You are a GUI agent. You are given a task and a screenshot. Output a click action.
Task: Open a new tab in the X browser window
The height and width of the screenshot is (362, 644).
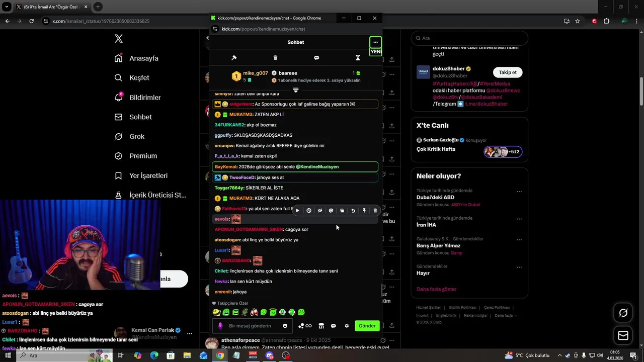[x=98, y=7]
